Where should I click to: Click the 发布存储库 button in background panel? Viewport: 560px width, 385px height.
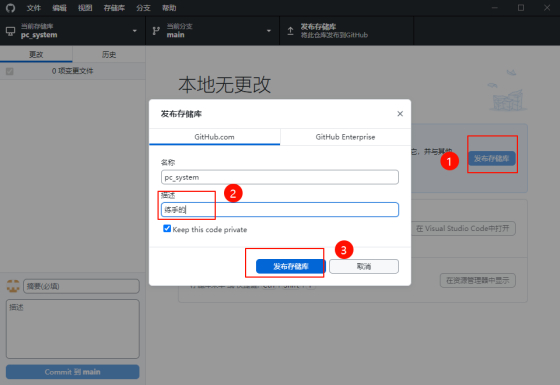491,159
